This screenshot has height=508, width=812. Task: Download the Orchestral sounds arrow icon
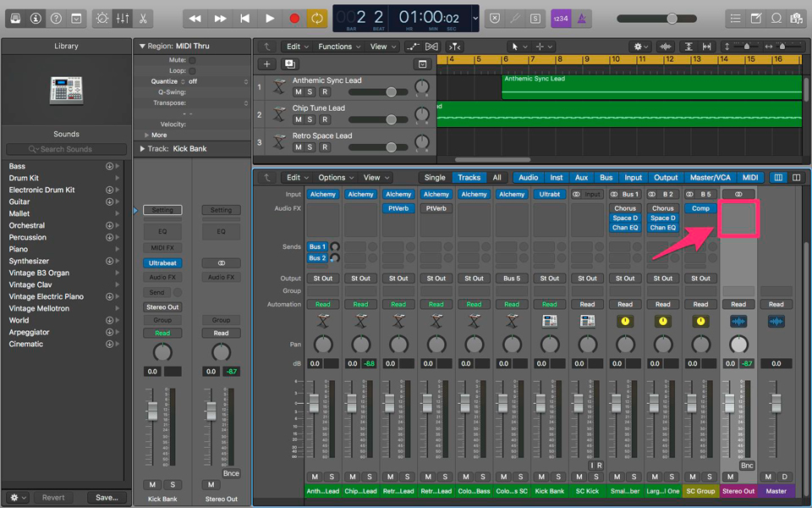click(x=109, y=225)
